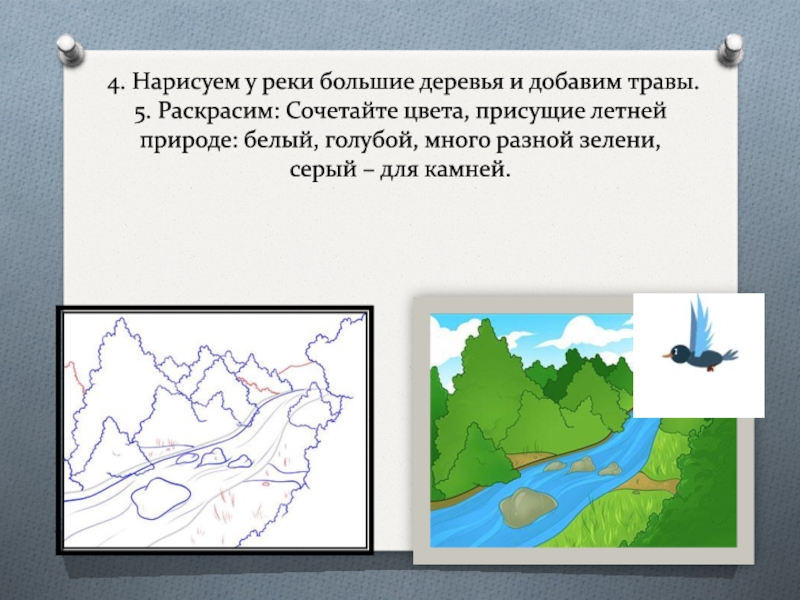Select the outline sketch drawing of the river
This screenshot has width=800, height=600.
click(x=215, y=430)
